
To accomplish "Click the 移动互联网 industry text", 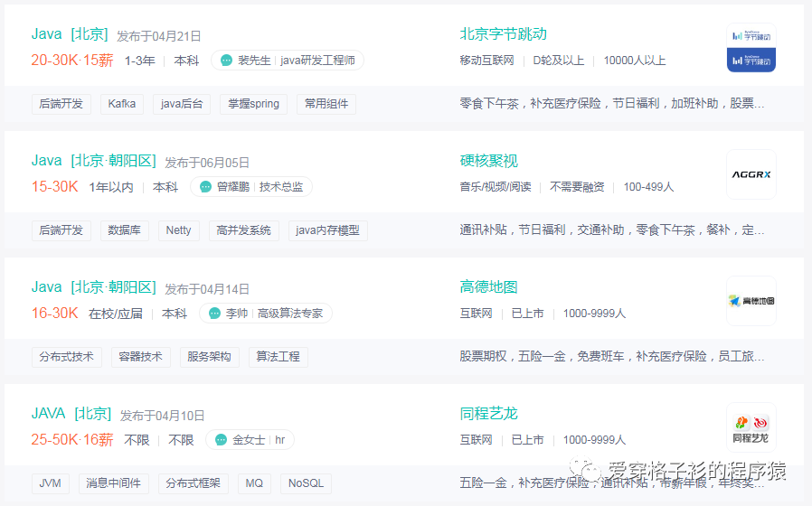I will (486, 61).
